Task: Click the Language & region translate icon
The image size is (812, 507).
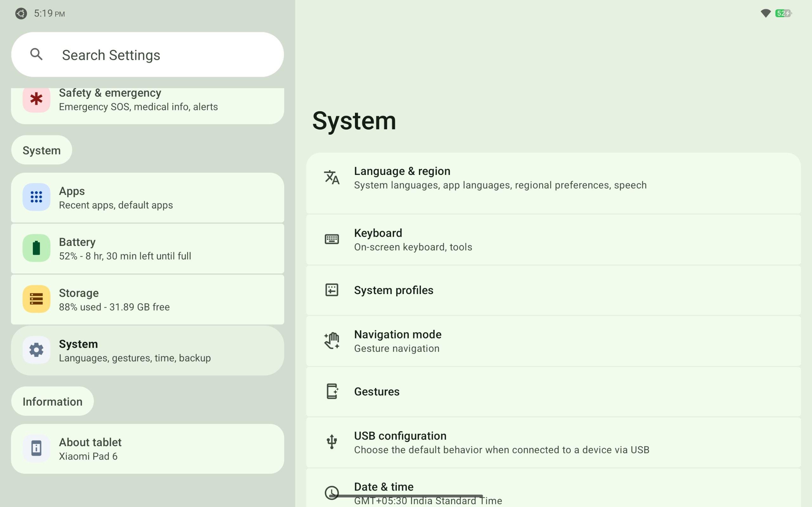Action: coord(331,177)
